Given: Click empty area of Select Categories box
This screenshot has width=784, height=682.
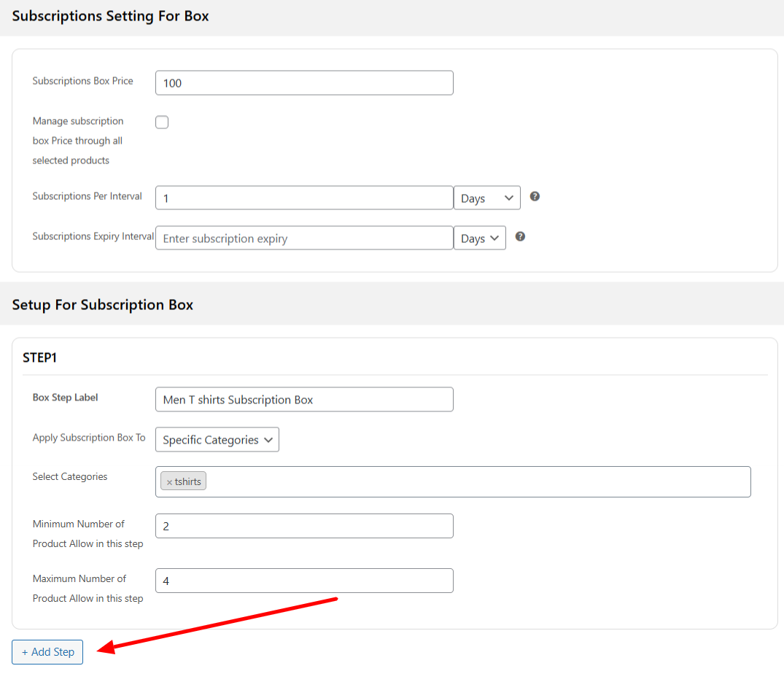Looking at the screenshot, I should [474, 482].
